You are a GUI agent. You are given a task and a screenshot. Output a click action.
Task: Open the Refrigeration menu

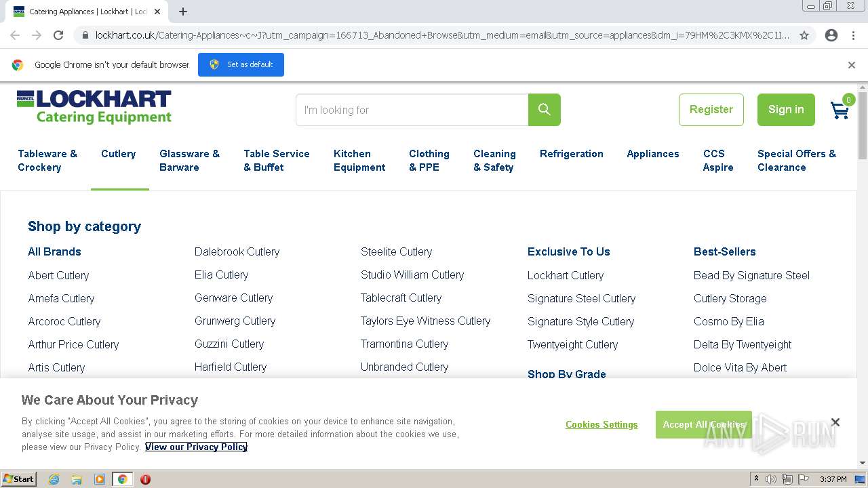pyautogui.click(x=572, y=154)
